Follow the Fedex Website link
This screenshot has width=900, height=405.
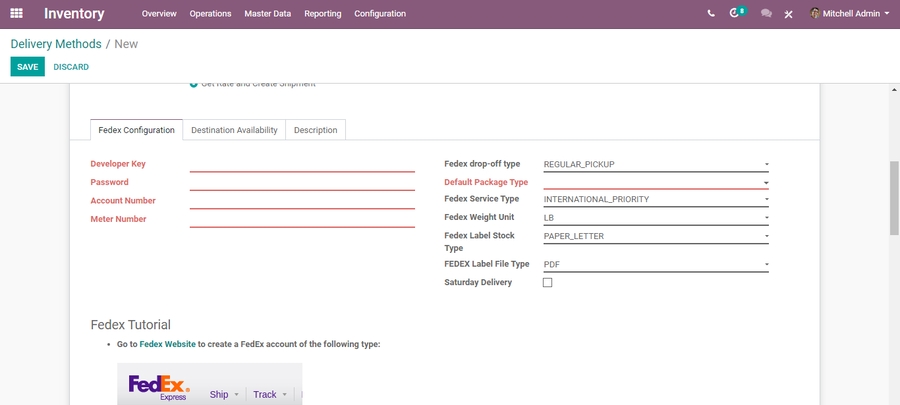click(x=167, y=344)
